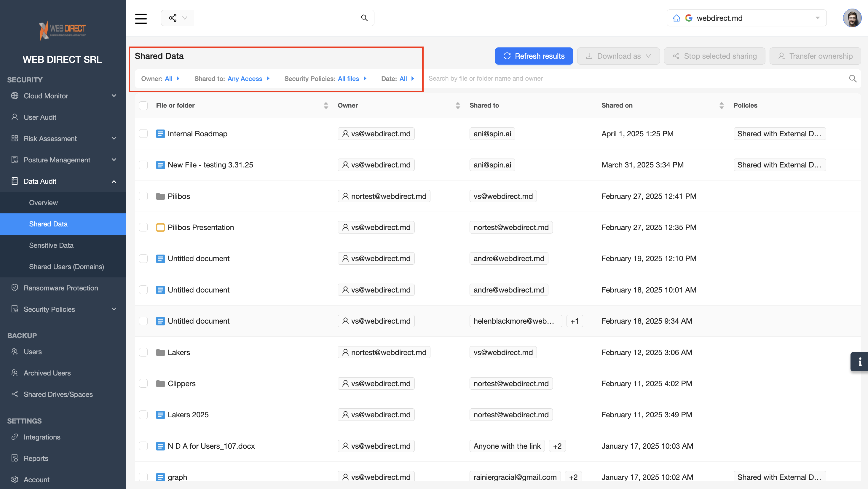
Task: Click Ransomware Protection shield icon
Action: coord(15,288)
